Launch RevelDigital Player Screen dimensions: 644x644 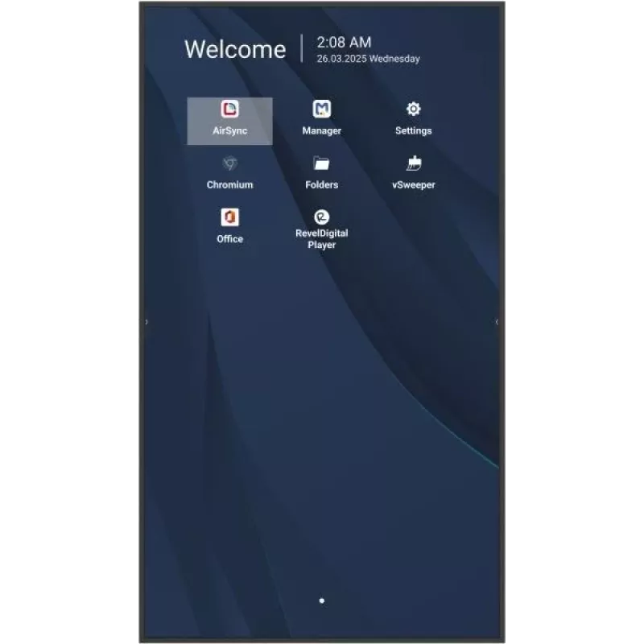pyautogui.click(x=321, y=229)
